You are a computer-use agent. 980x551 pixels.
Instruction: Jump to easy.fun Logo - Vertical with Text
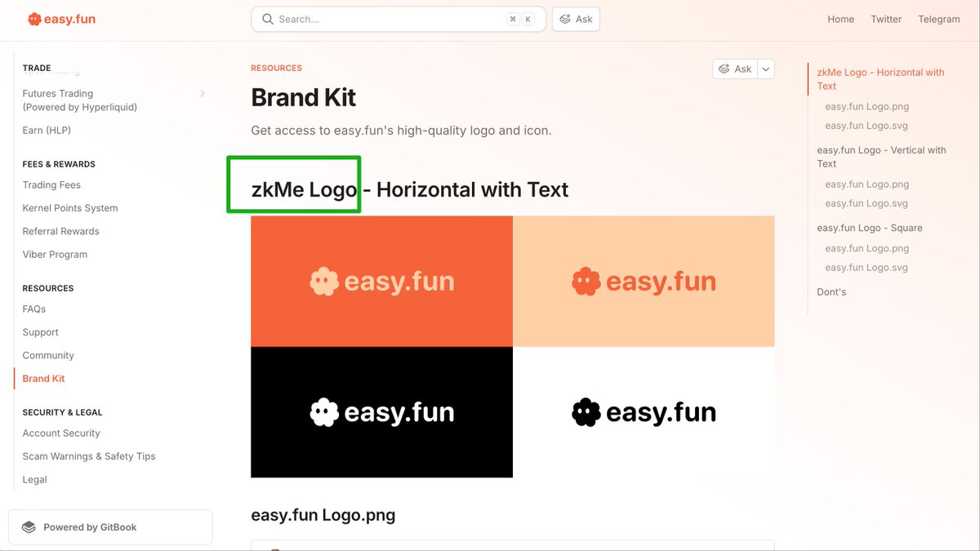tap(881, 157)
